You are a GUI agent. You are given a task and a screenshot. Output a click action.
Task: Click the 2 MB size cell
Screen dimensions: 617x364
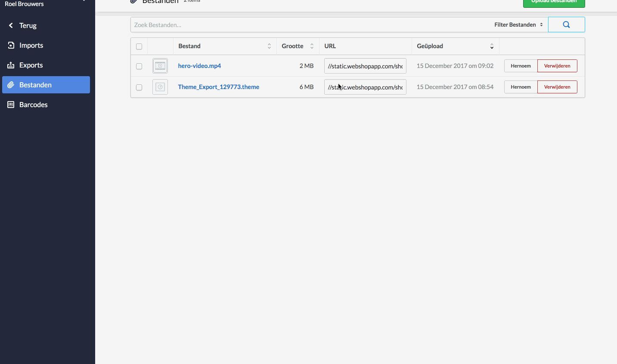click(307, 66)
